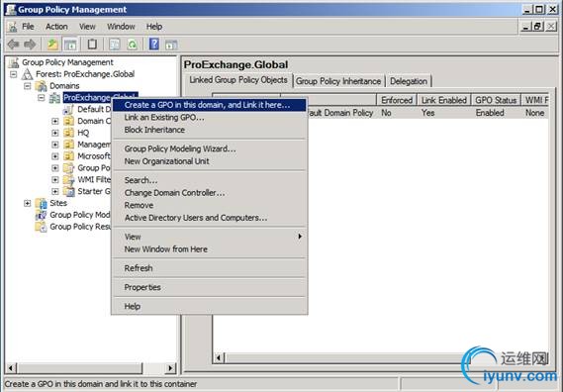Sort by the Link Enabled column header
This screenshot has width=563, height=392.
[444, 100]
